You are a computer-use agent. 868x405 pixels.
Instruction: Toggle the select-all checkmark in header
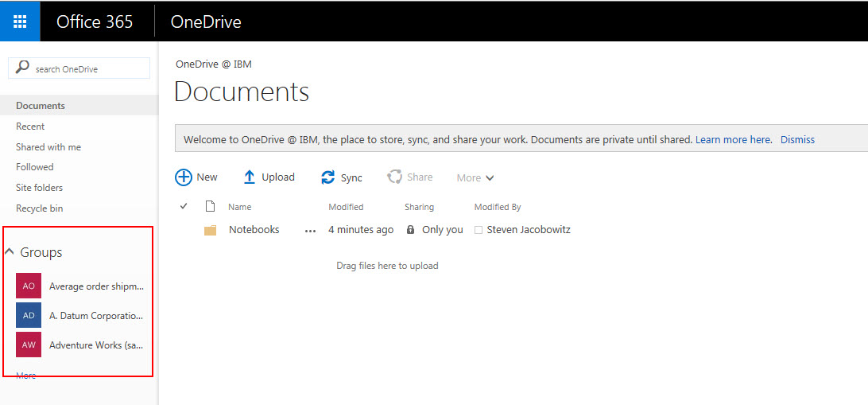pyautogui.click(x=184, y=207)
